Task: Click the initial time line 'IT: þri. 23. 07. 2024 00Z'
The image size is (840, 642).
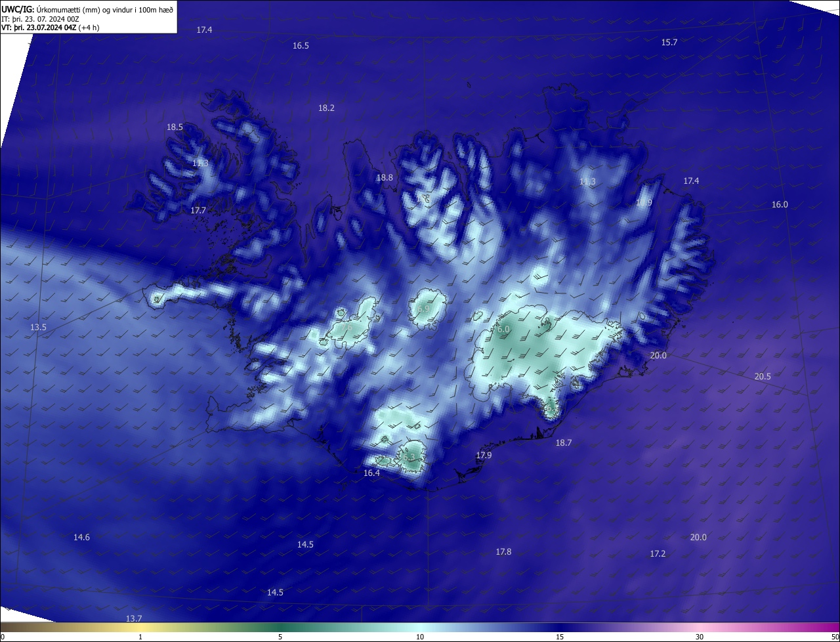Action: (x=40, y=18)
